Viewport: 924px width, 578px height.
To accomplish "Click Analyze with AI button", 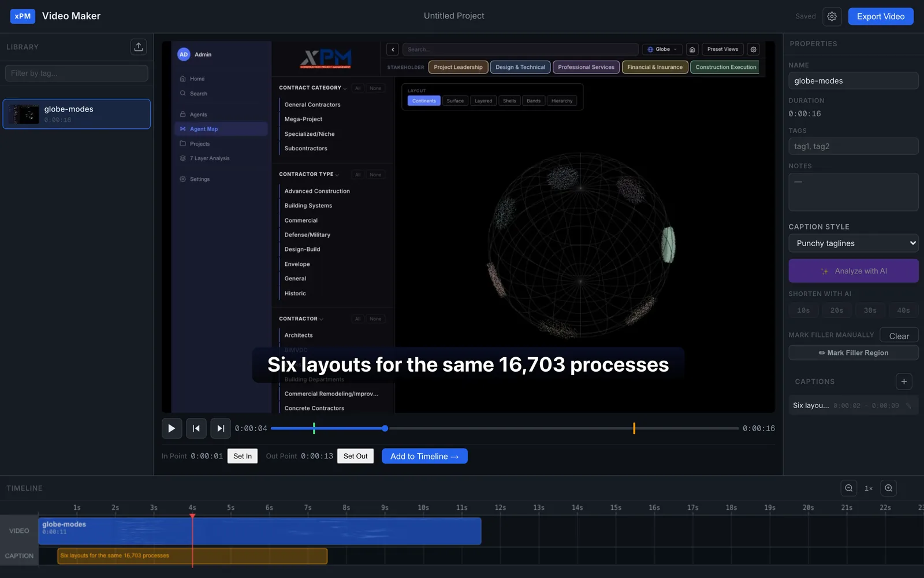I will tap(854, 271).
